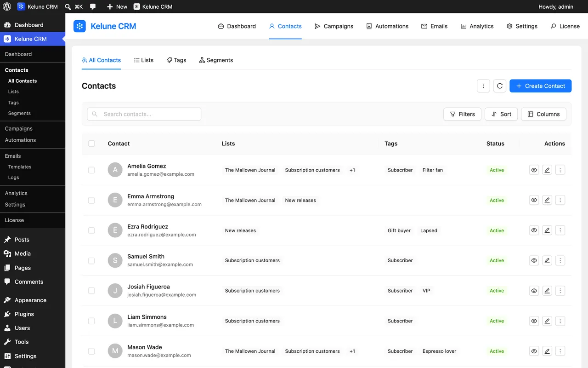Tick the Ezra Rodriguez checkbox

click(x=91, y=230)
